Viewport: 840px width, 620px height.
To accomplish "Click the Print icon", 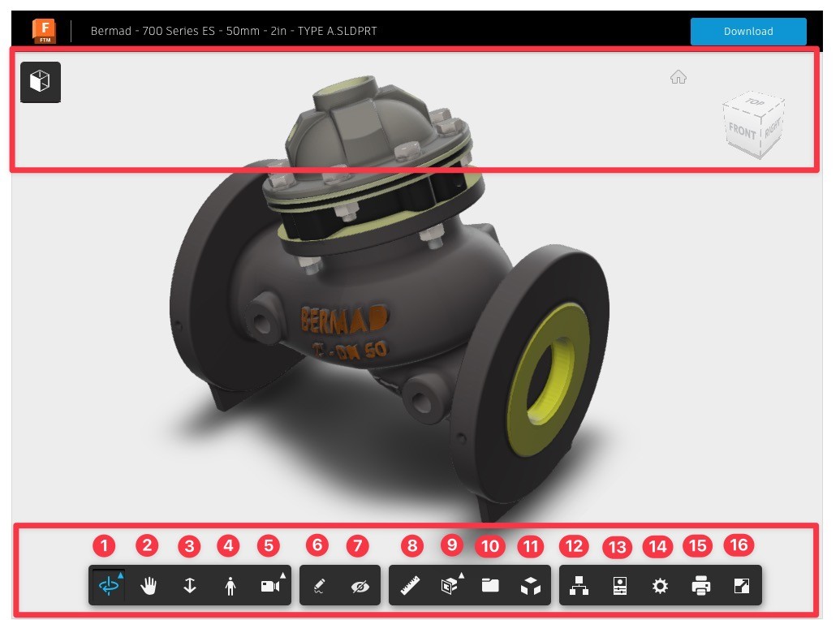I will [700, 586].
